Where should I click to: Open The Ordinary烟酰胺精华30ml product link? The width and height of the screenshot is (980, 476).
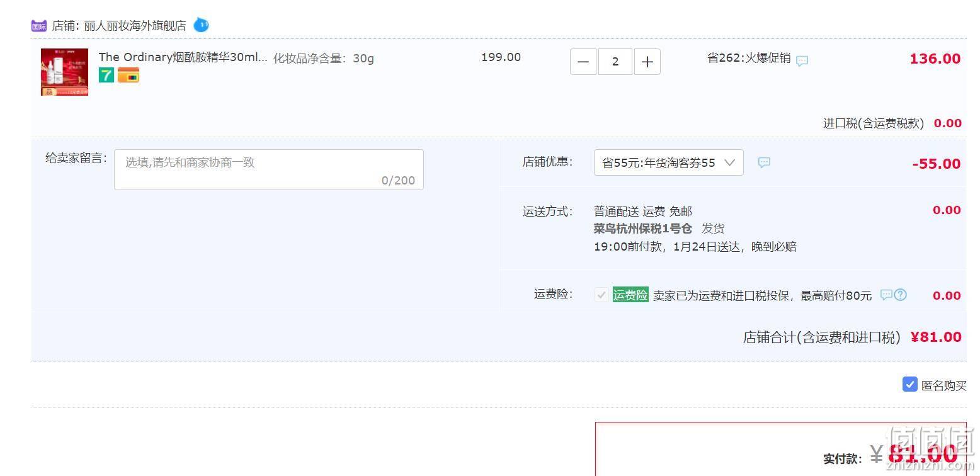point(183,57)
